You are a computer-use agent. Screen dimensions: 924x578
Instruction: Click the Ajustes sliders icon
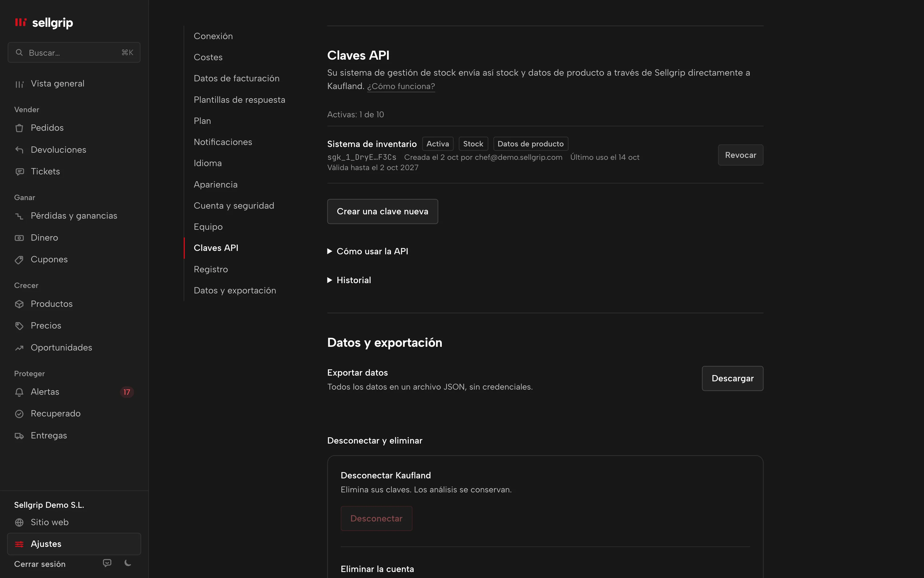tap(19, 544)
